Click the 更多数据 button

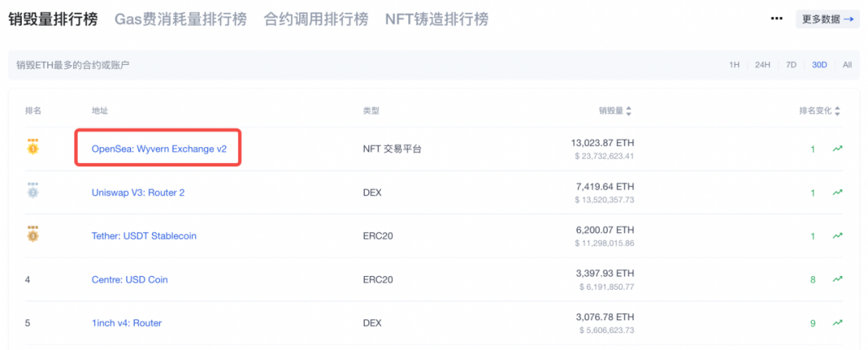(828, 18)
